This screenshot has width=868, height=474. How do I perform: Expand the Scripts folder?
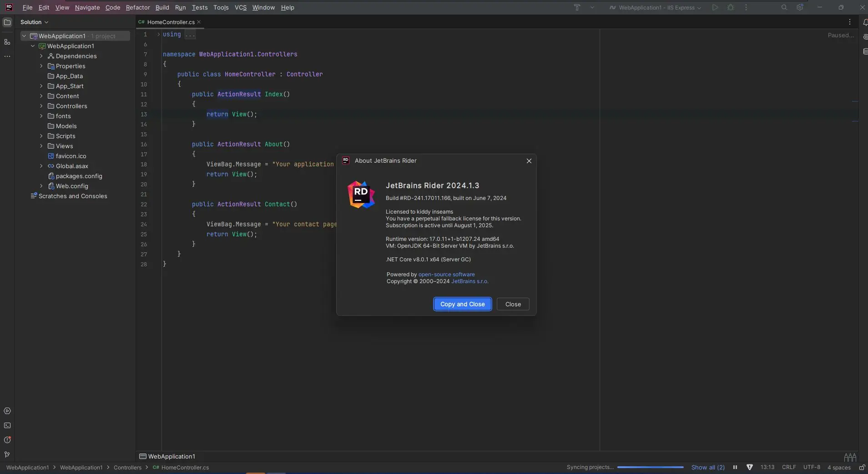click(x=41, y=136)
